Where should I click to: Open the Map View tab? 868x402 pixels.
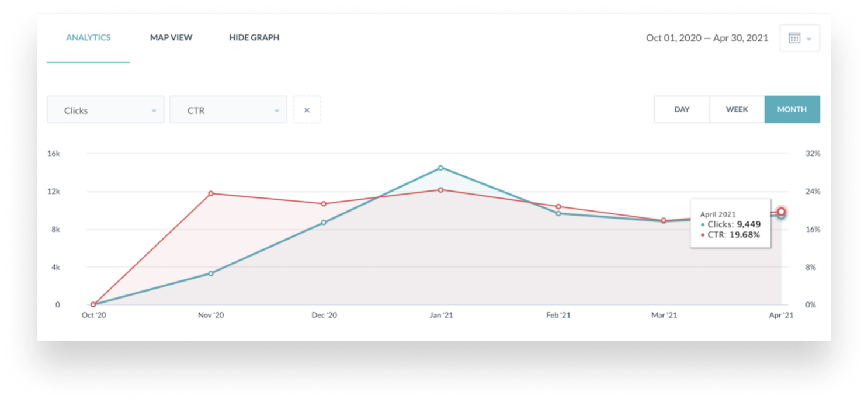point(171,37)
